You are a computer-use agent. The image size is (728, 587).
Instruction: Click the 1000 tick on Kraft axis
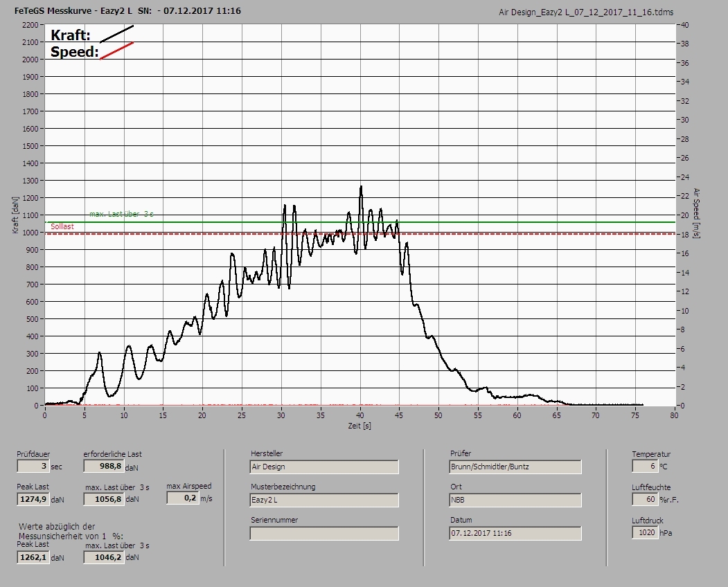(x=30, y=233)
